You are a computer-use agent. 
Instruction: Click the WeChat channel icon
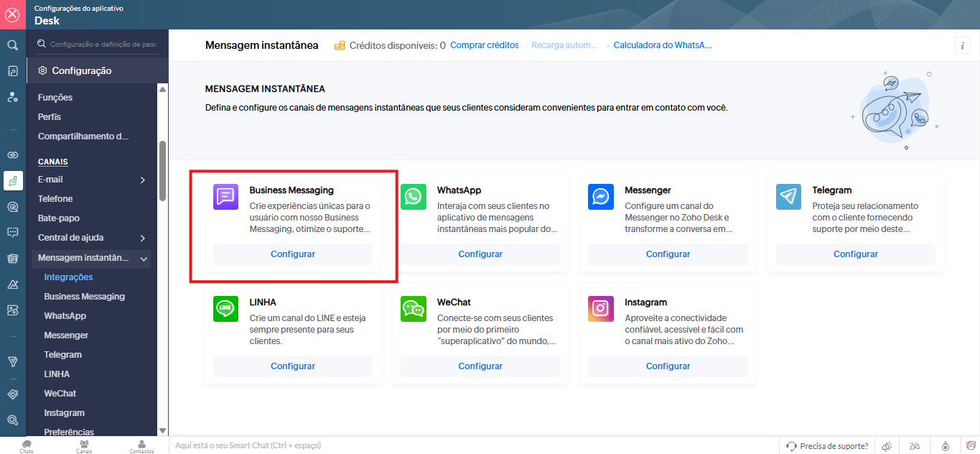(x=413, y=309)
